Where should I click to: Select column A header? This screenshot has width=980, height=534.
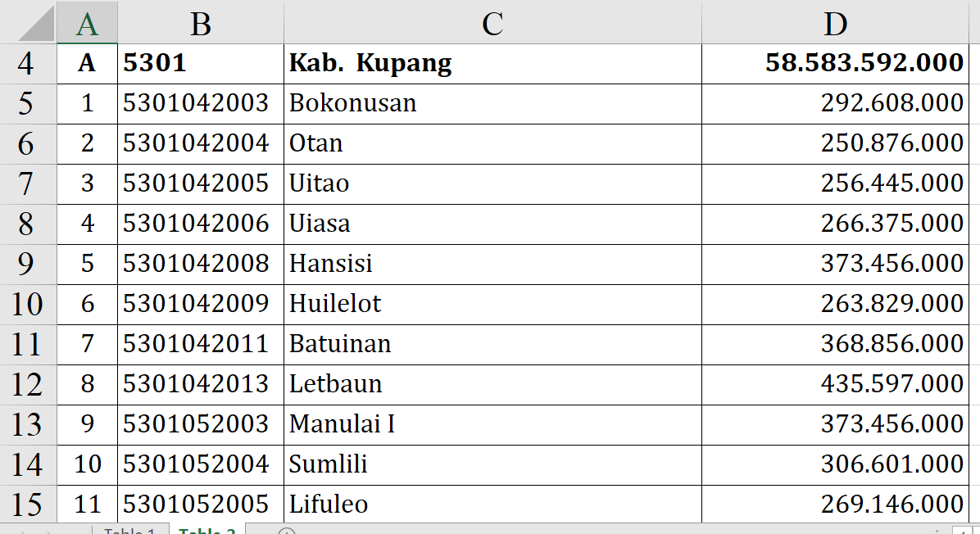click(87, 24)
